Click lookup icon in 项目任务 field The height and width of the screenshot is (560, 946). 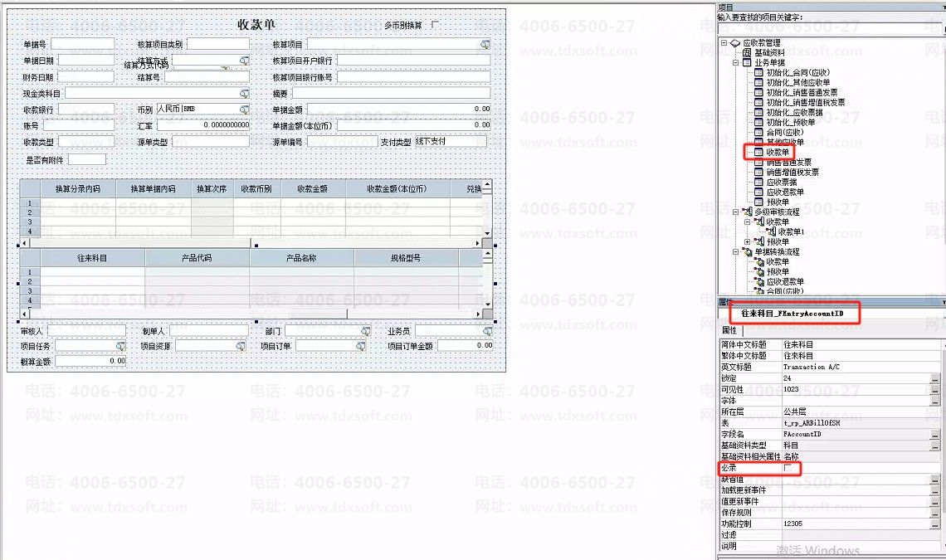click(120, 346)
